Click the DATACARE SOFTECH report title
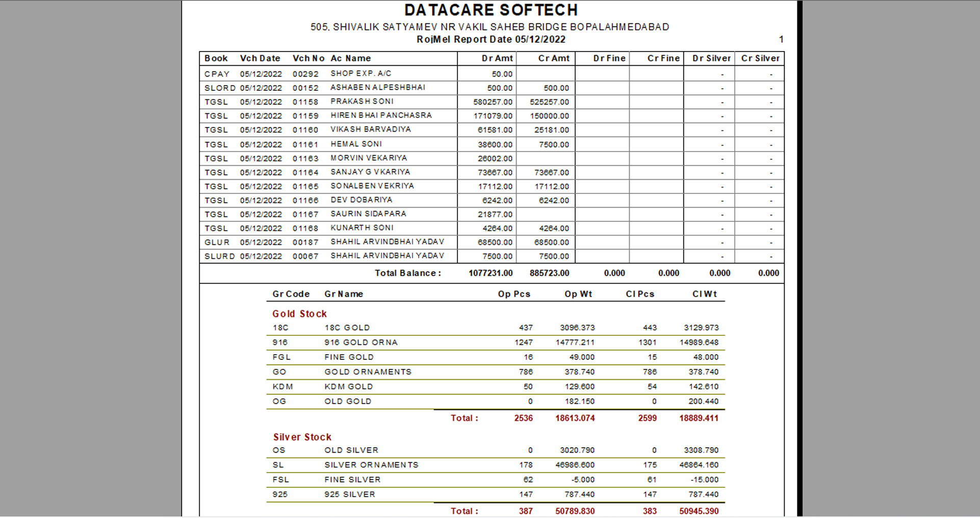 491,10
